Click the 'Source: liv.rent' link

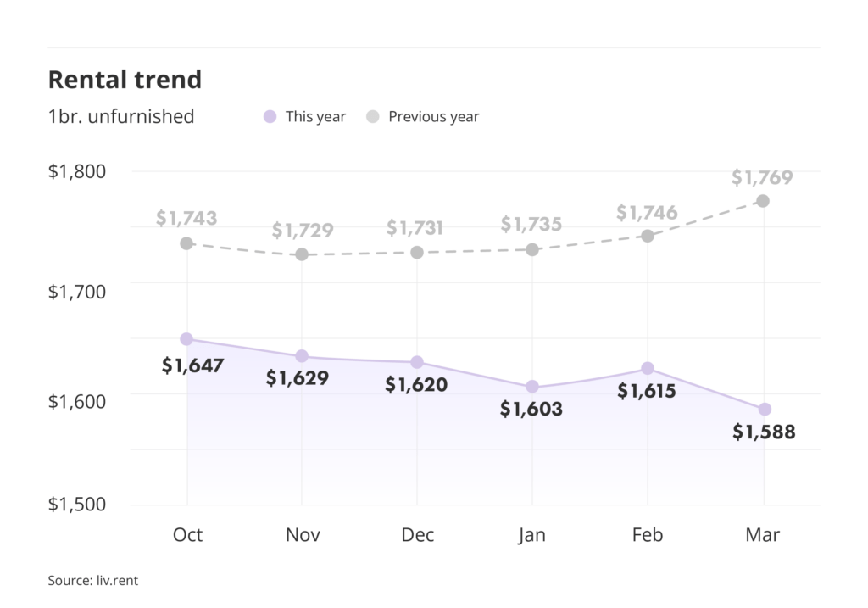[x=92, y=581]
